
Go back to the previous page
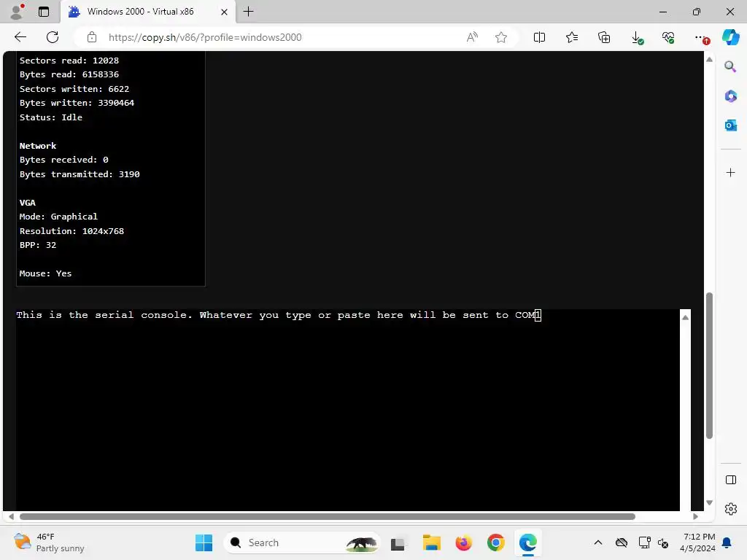click(x=20, y=37)
